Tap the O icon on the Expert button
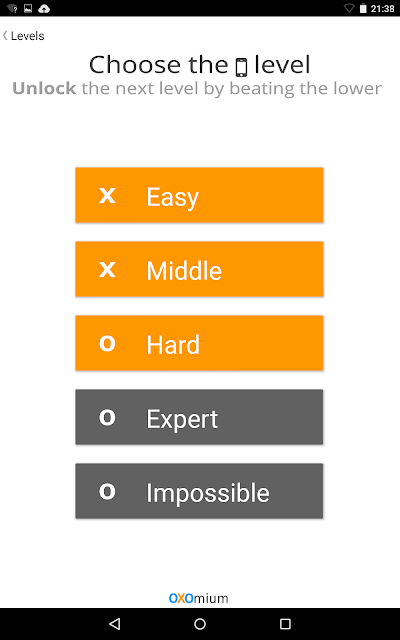 pyautogui.click(x=107, y=417)
